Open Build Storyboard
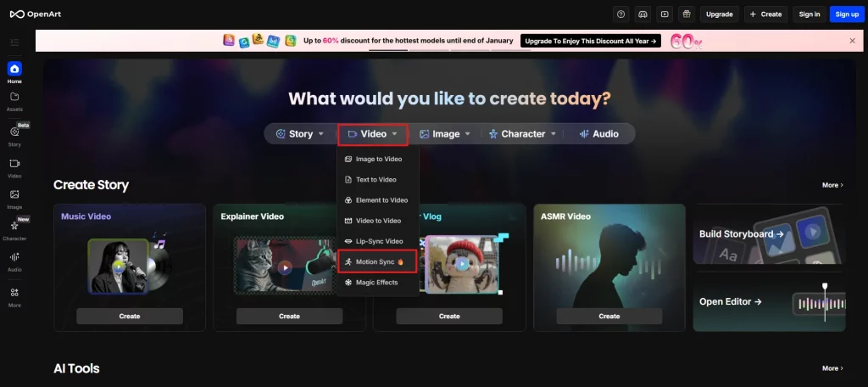Screen dimensions: 868x387 pos(769,234)
